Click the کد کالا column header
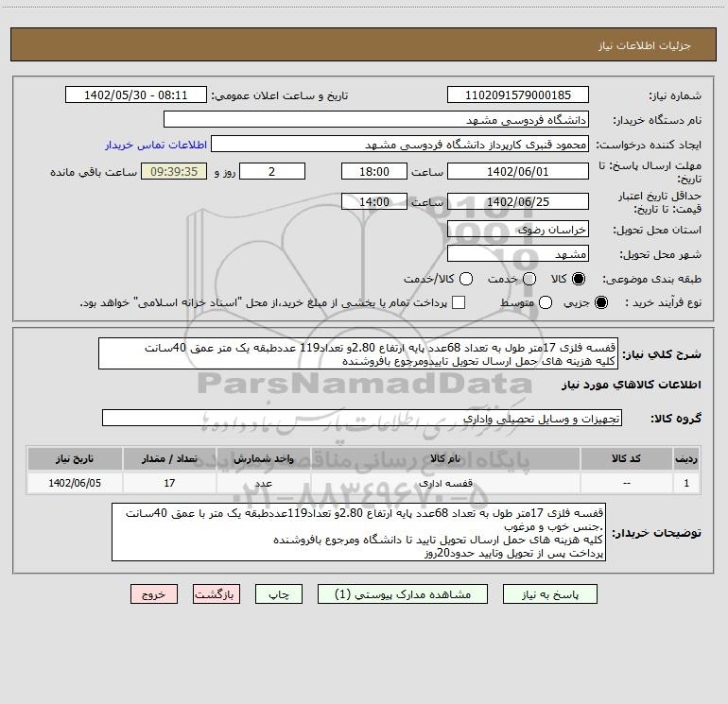This screenshot has width=728, height=704. [626, 458]
